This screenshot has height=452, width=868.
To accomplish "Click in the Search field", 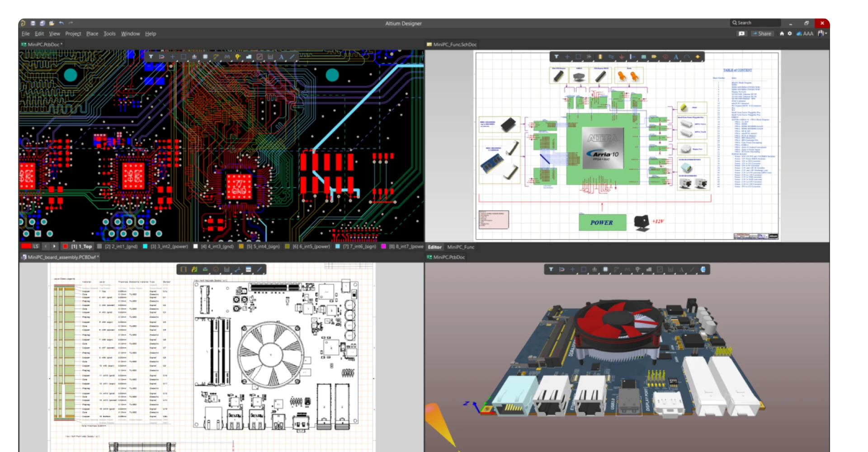I will (x=755, y=23).
